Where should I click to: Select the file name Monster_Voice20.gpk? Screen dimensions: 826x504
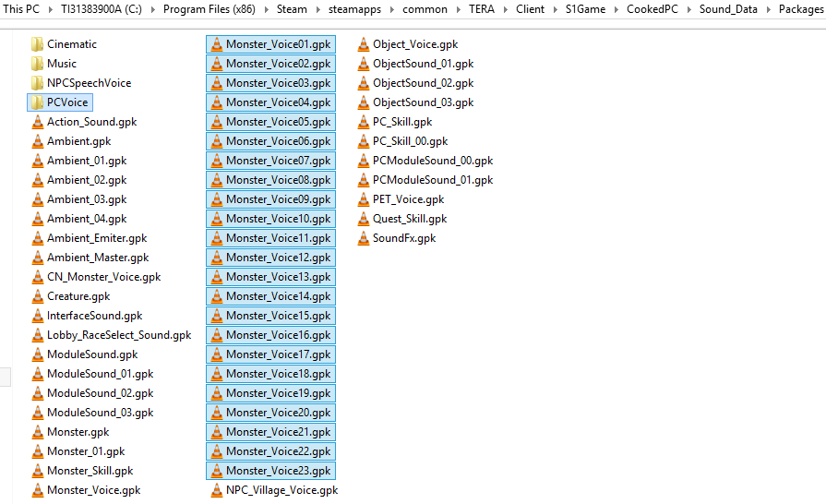point(278,413)
